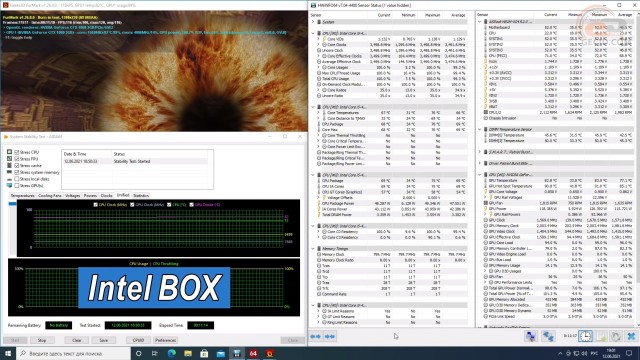This screenshot has width=640, height=360.
Task: Expand Core Temperatures sensor row
Action: click(x=318, y=113)
